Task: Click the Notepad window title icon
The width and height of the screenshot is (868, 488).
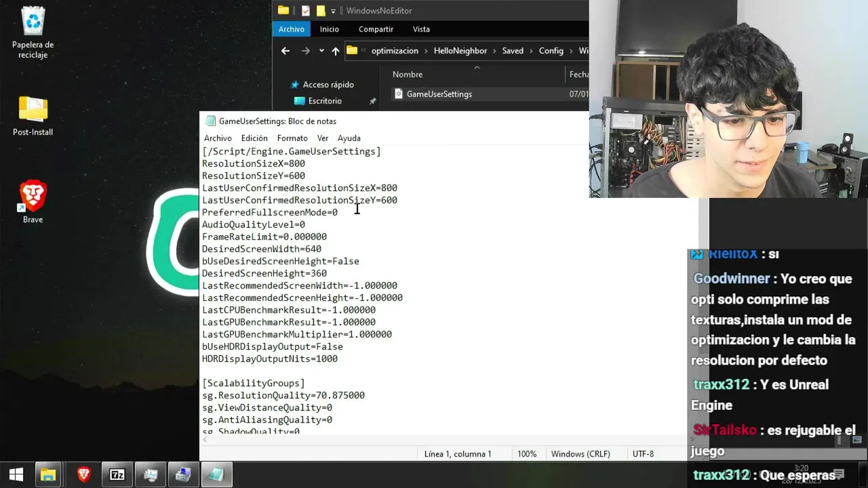Action: click(210, 121)
